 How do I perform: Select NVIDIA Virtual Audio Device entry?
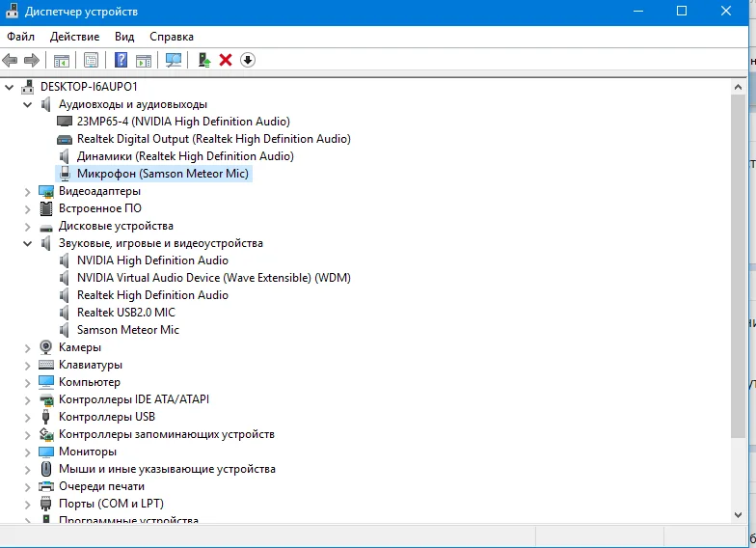[x=213, y=278]
